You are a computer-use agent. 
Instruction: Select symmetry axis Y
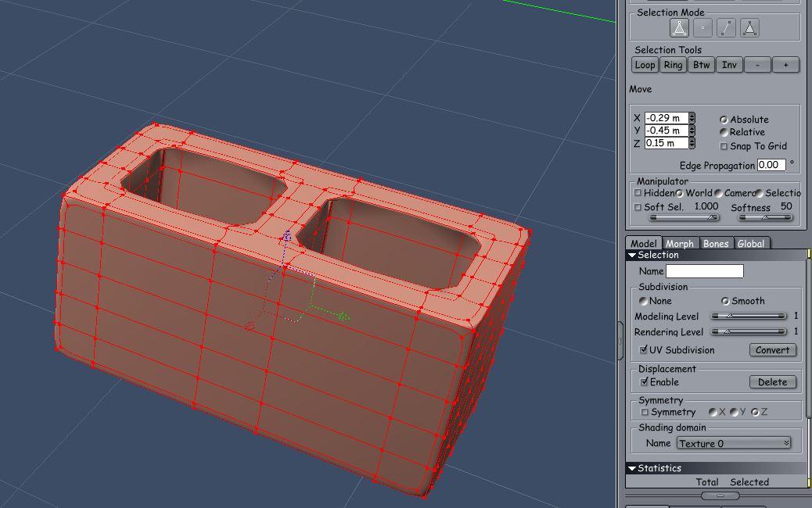tap(734, 413)
